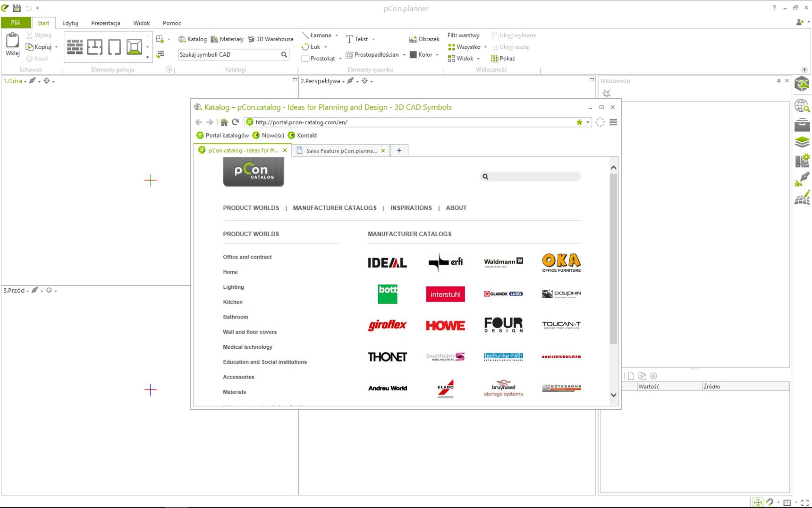Image resolution: width=812 pixels, height=508 pixels.
Task: Open the Kolor dropdown
Action: 437,55
